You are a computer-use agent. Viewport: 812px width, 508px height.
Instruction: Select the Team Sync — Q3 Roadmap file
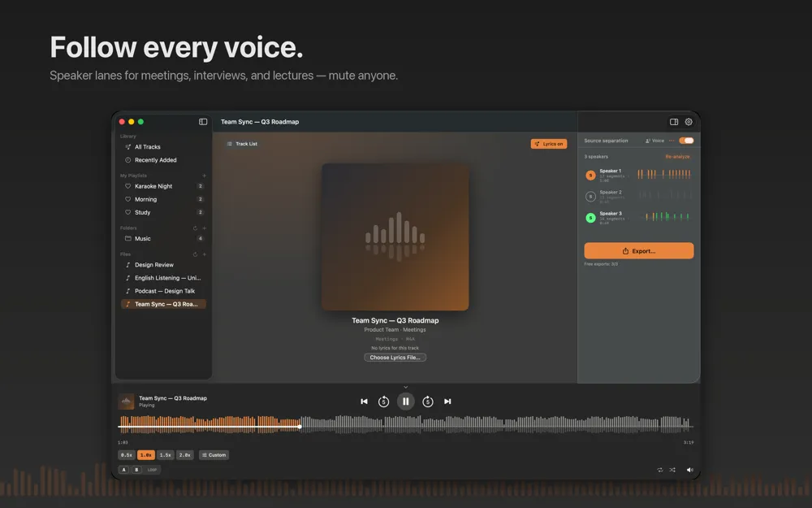click(163, 304)
